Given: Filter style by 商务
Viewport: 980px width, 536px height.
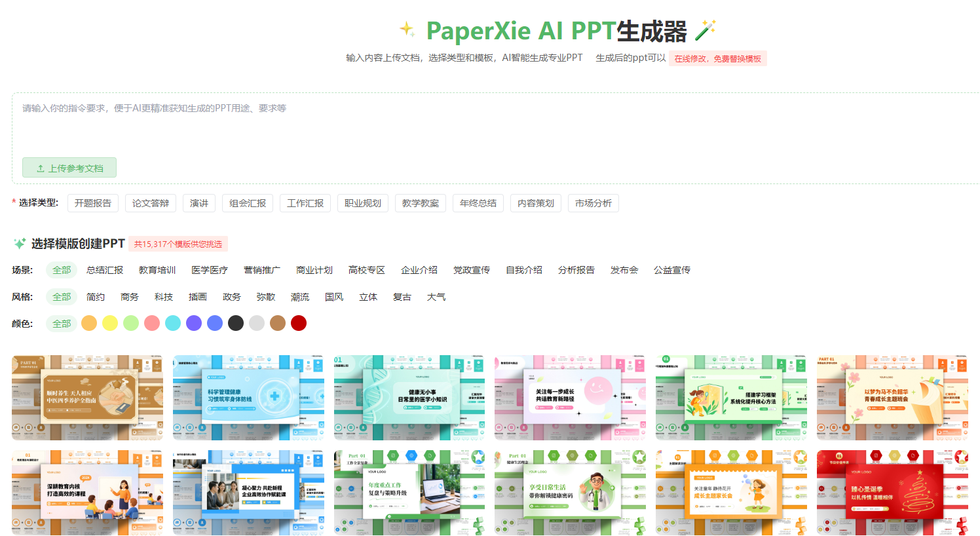Looking at the screenshot, I should (130, 297).
